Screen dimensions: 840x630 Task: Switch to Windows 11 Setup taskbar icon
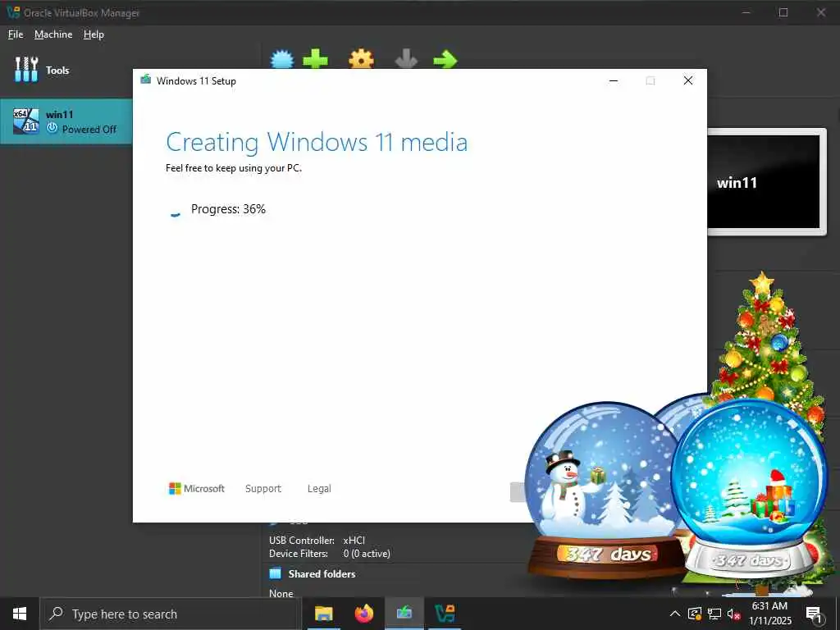404,614
